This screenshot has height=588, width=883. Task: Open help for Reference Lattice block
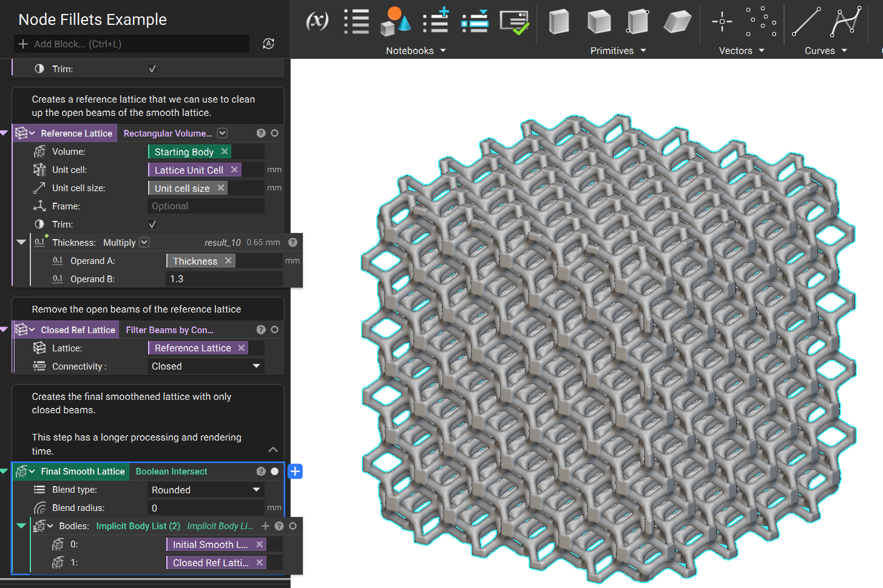click(261, 133)
